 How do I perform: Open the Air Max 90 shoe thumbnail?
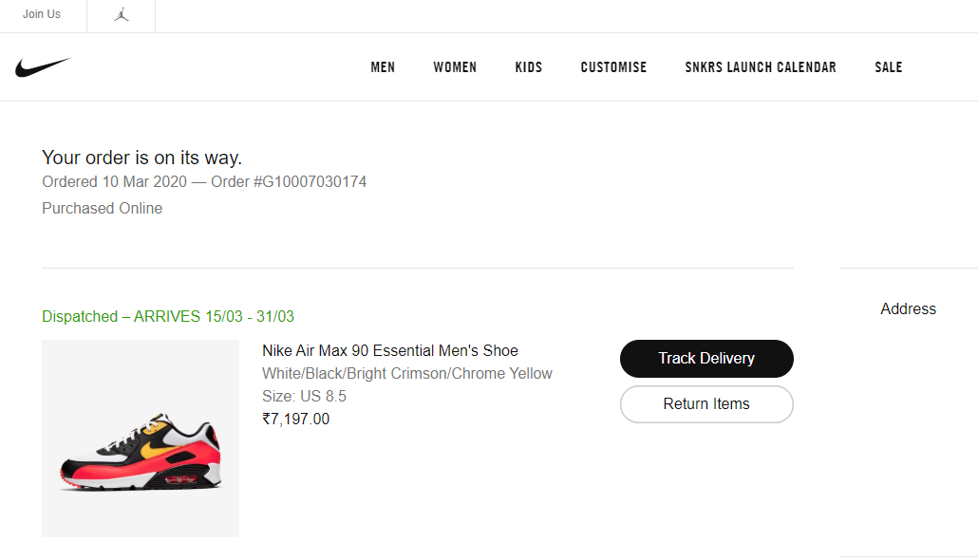(141, 439)
